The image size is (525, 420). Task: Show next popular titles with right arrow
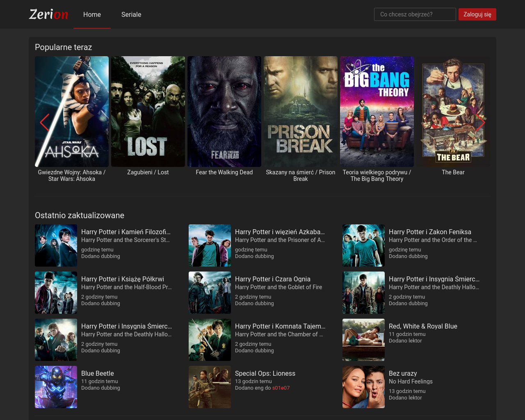tap(480, 122)
